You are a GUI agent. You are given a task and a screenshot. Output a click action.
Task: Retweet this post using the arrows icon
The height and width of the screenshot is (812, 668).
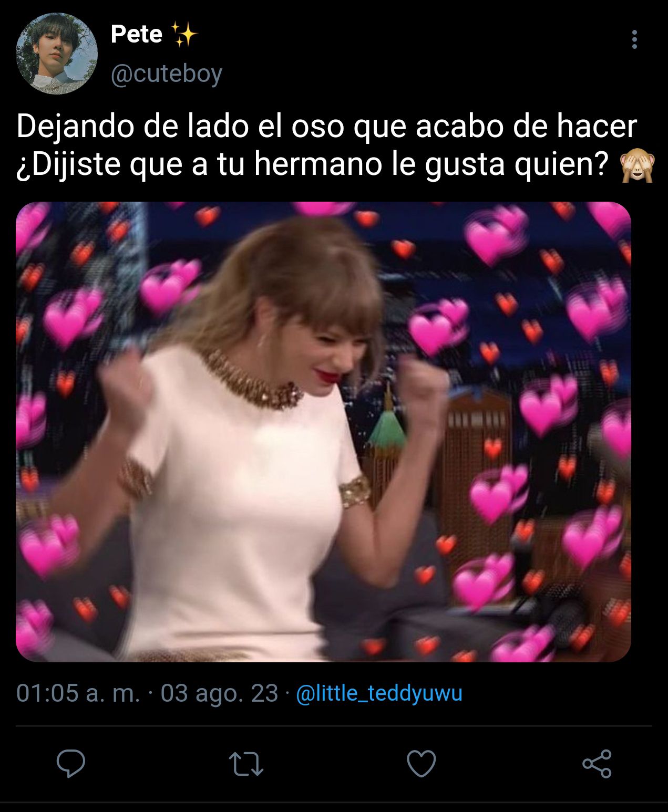pyautogui.click(x=246, y=764)
